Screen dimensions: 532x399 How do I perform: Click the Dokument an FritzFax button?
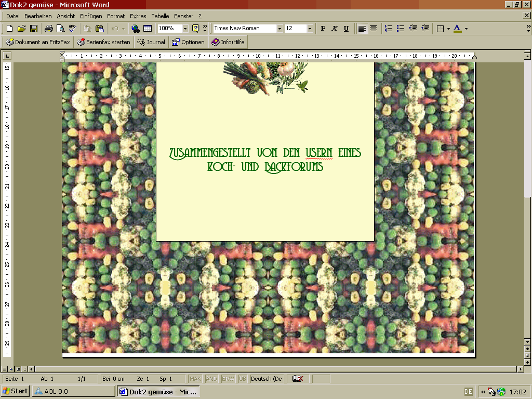click(x=38, y=42)
